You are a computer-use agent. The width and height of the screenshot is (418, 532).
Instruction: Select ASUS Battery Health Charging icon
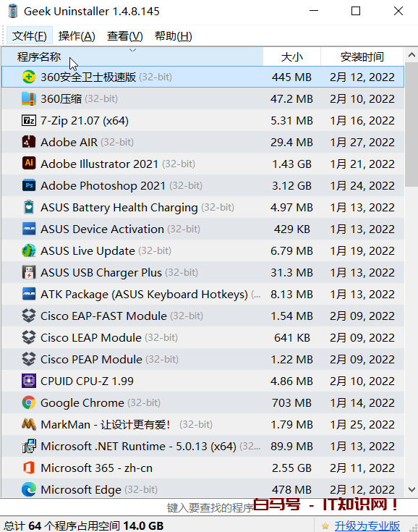pos(29,207)
